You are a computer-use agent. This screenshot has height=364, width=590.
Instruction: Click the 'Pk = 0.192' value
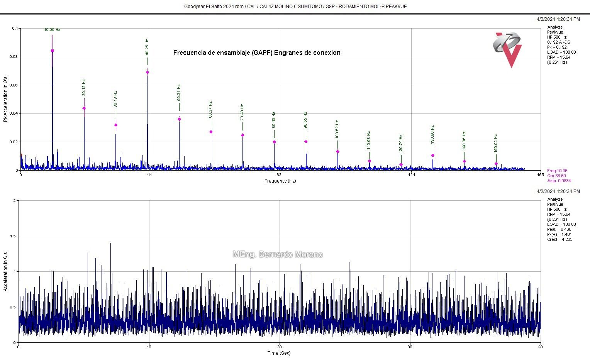[x=557, y=47]
